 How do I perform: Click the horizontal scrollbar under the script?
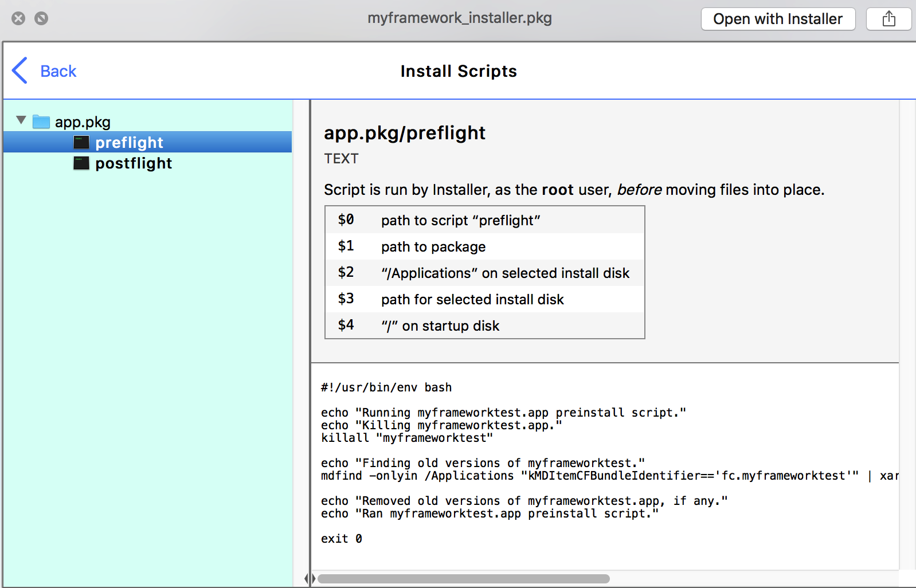(x=463, y=579)
